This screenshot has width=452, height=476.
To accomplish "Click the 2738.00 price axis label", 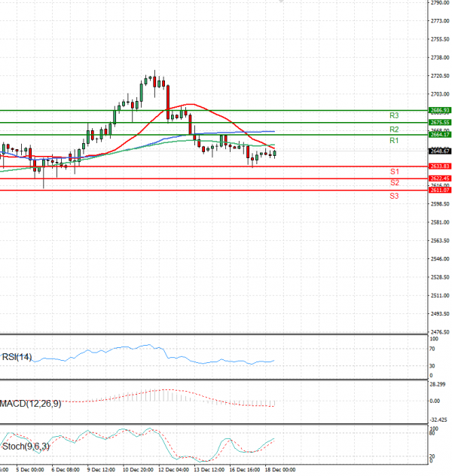I will (x=440, y=58).
